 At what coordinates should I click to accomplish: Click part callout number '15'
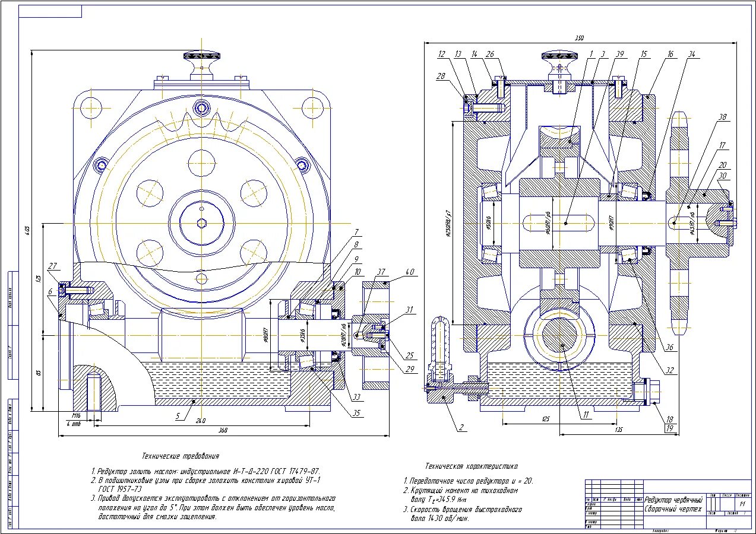pos(643,54)
